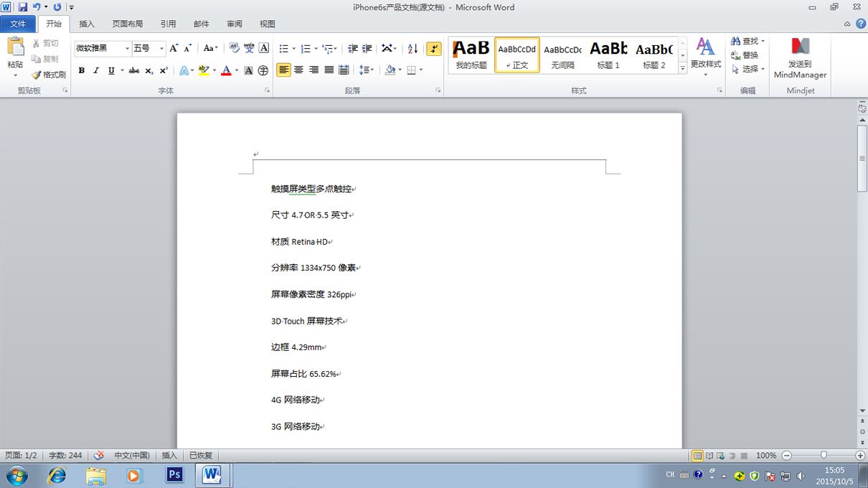The height and width of the screenshot is (488, 868).
Task: Open the Change Case (Aa) dropdown
Action: tap(210, 48)
